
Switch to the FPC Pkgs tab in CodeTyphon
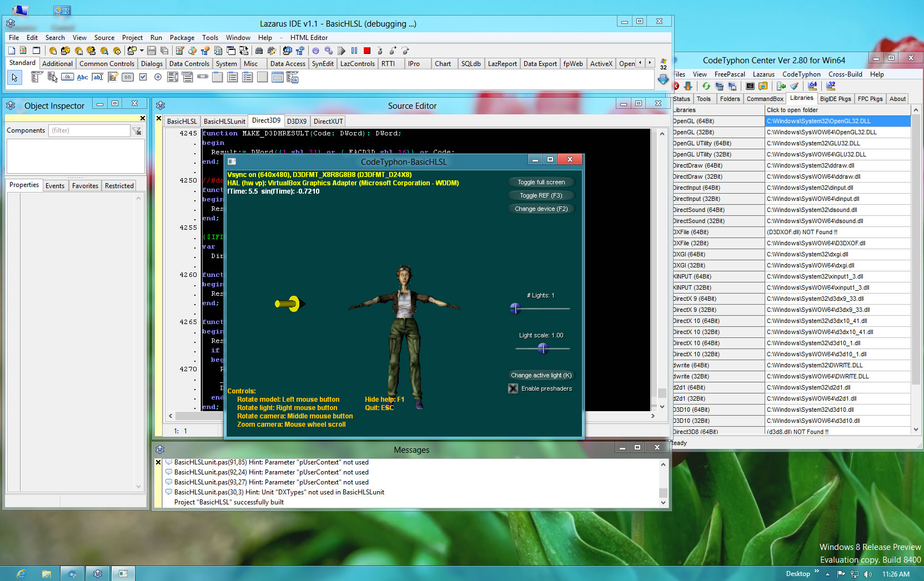click(870, 99)
